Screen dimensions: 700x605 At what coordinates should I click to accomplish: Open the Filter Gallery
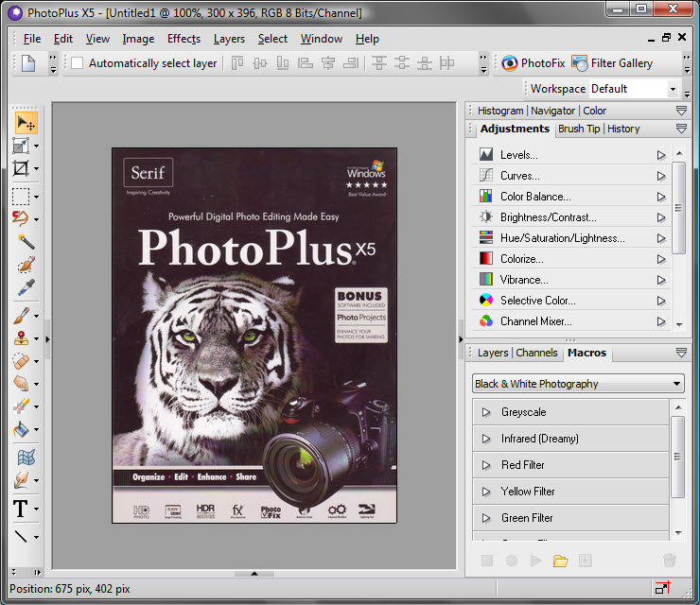pos(613,63)
